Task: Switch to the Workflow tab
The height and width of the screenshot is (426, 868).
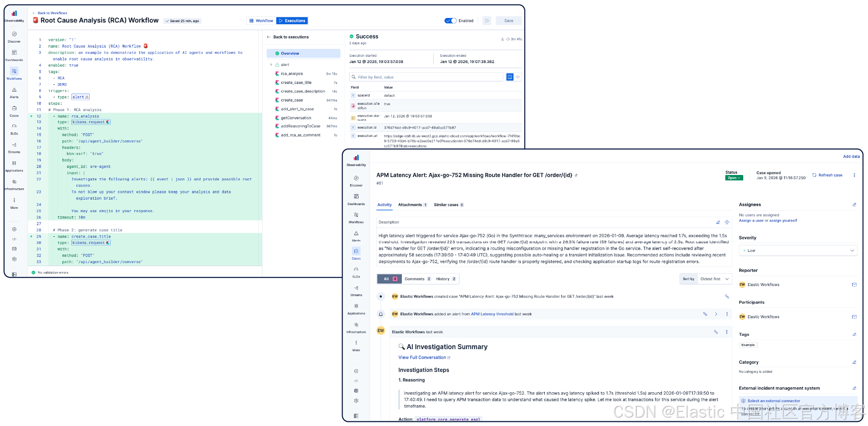Action: (261, 20)
